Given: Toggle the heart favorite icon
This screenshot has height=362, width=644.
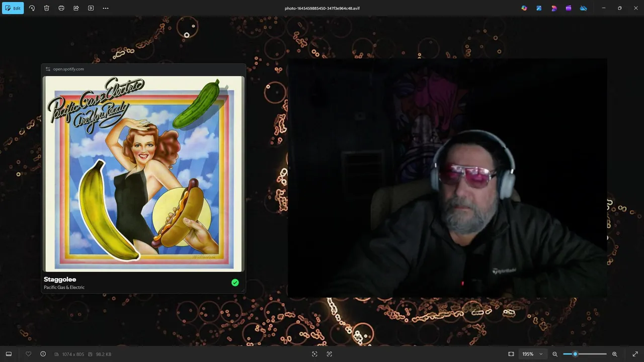Looking at the screenshot, I should point(28,354).
